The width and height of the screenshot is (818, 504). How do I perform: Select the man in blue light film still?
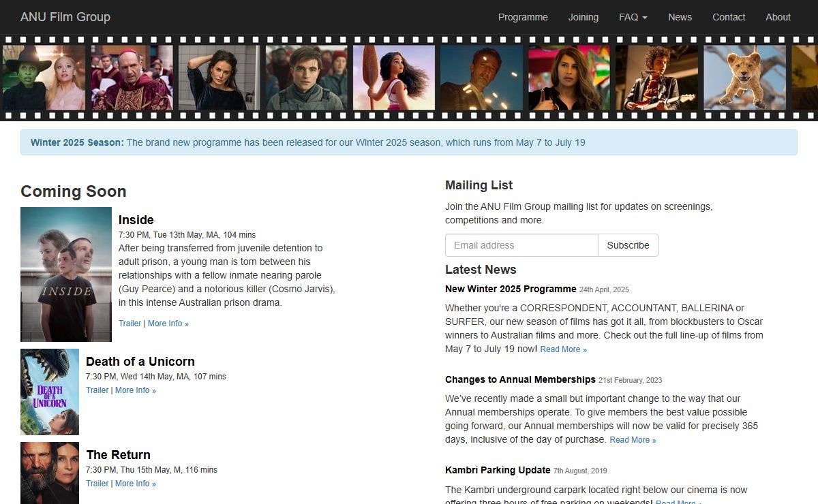pyautogui.click(x=481, y=78)
